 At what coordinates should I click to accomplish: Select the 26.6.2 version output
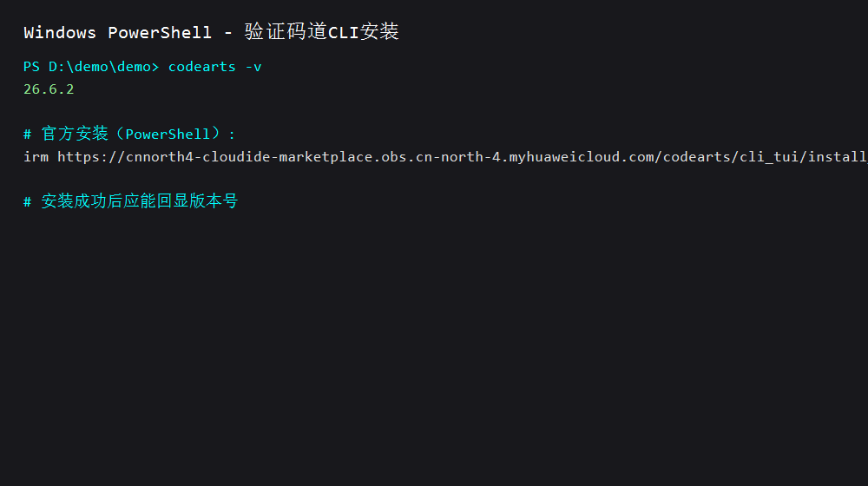[49, 89]
